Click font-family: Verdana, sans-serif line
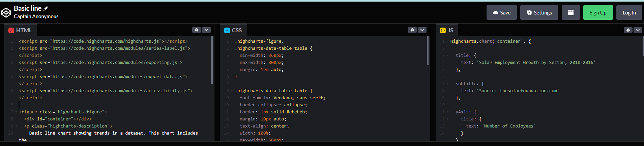This screenshot has height=146, width=644. click(x=283, y=98)
